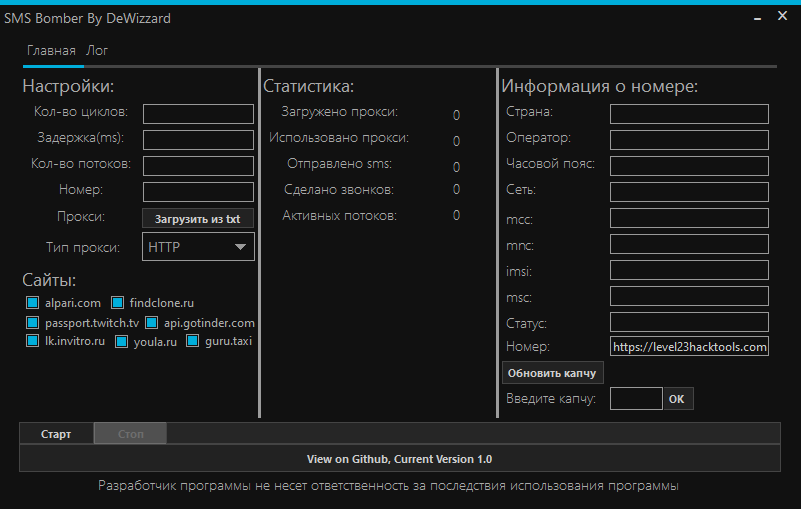
Task: Click the Прокси: label
Action: tap(81, 217)
